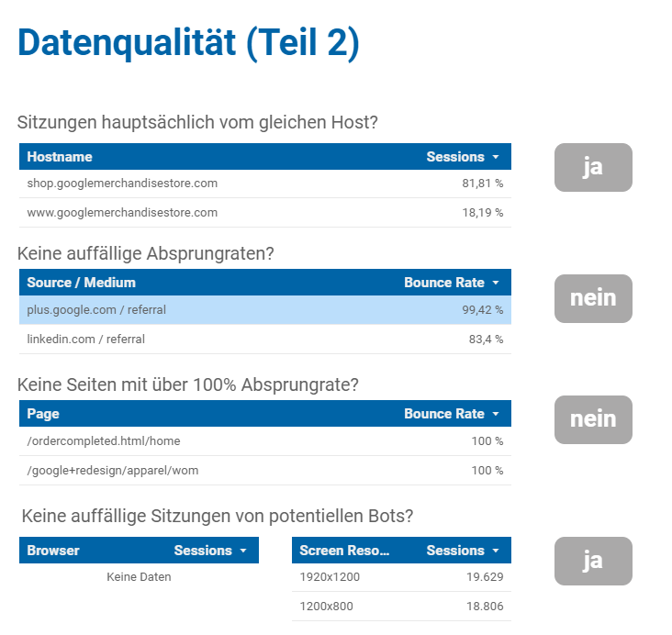
Task: Sort by the Page column header
Action: (43, 414)
